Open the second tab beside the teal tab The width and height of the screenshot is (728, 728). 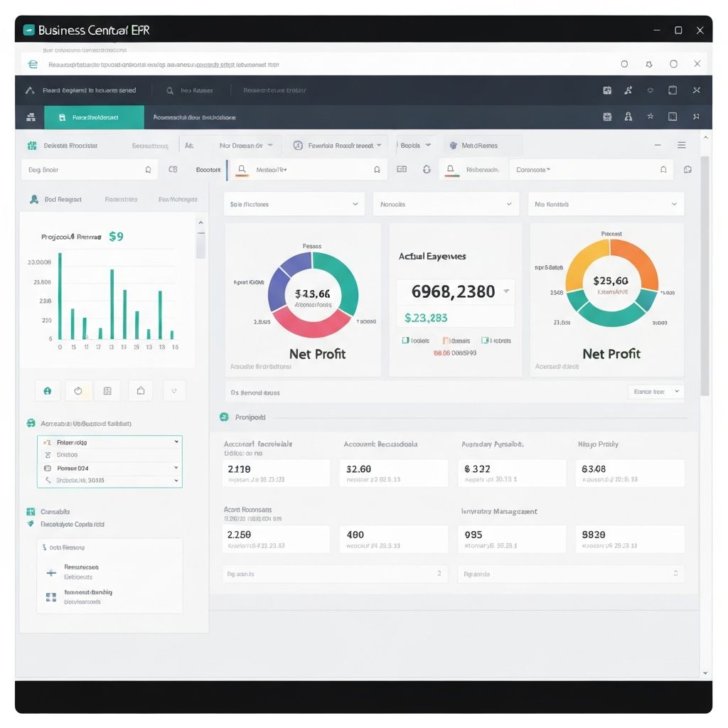pos(190,117)
